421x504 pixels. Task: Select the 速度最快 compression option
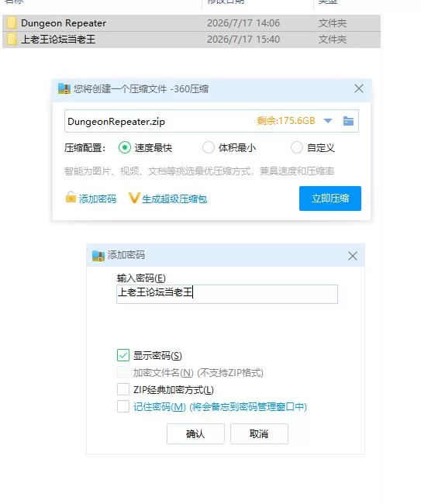125,147
